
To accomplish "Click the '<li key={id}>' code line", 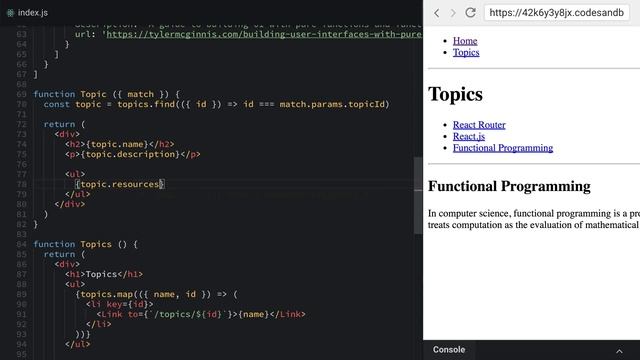I will click(x=120, y=304).
